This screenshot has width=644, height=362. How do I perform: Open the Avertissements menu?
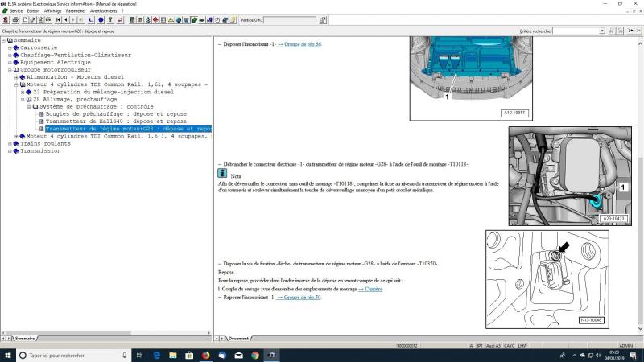(104, 11)
